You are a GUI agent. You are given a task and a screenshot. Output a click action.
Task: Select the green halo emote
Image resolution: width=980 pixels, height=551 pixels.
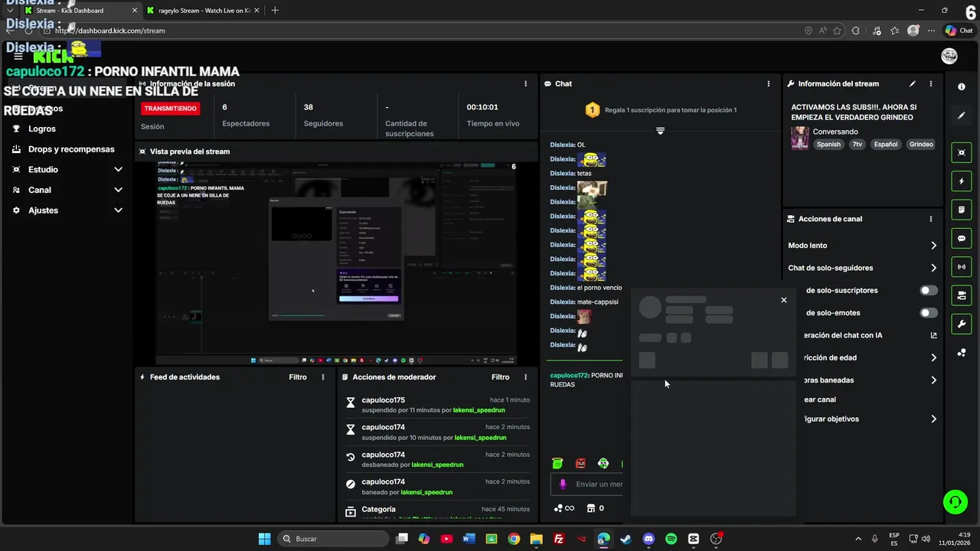tap(557, 463)
